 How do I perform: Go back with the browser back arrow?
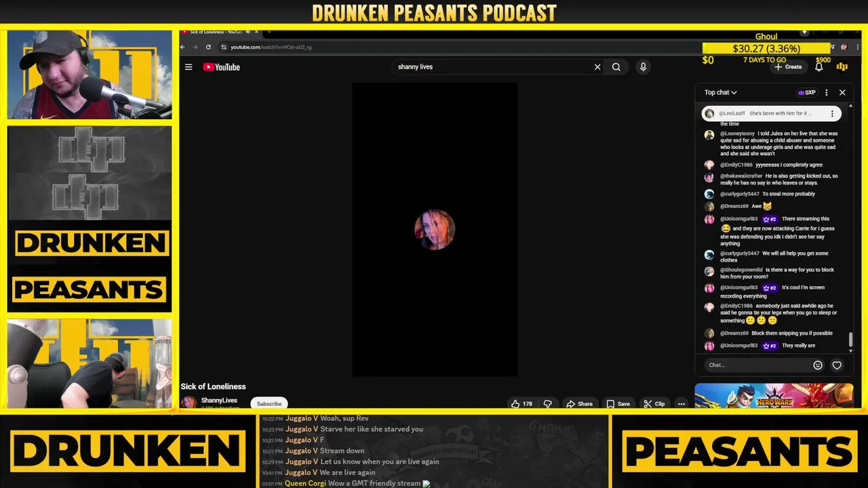pyautogui.click(x=182, y=47)
